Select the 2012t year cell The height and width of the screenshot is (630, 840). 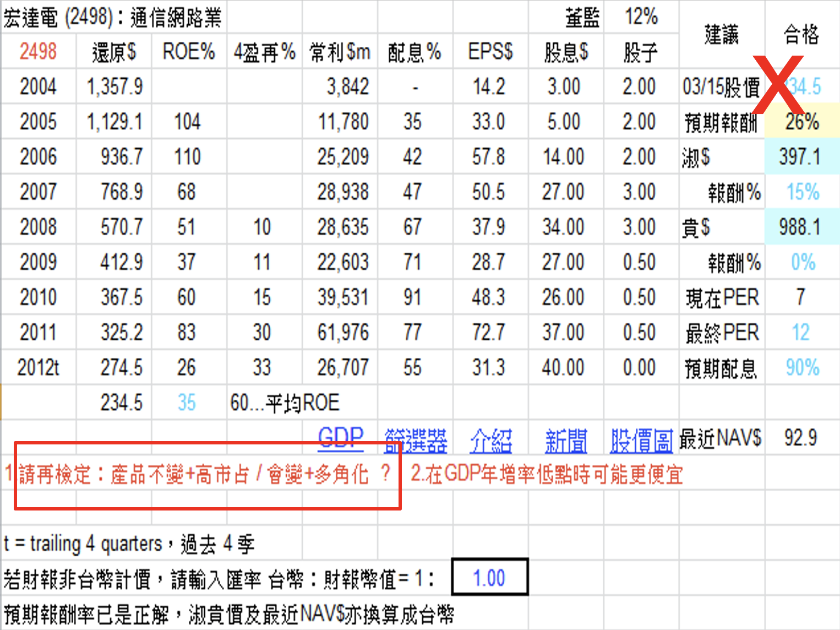pyautogui.click(x=38, y=367)
